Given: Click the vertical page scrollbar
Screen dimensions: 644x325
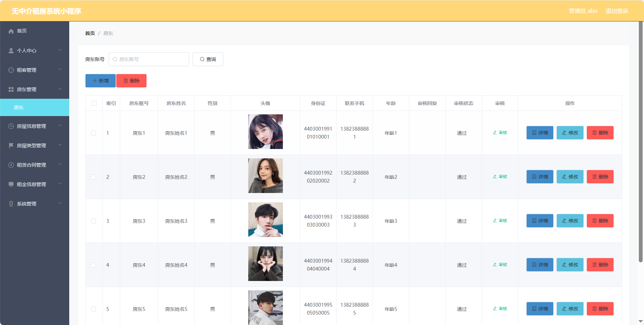Looking at the screenshot, I should pyautogui.click(x=641, y=142).
